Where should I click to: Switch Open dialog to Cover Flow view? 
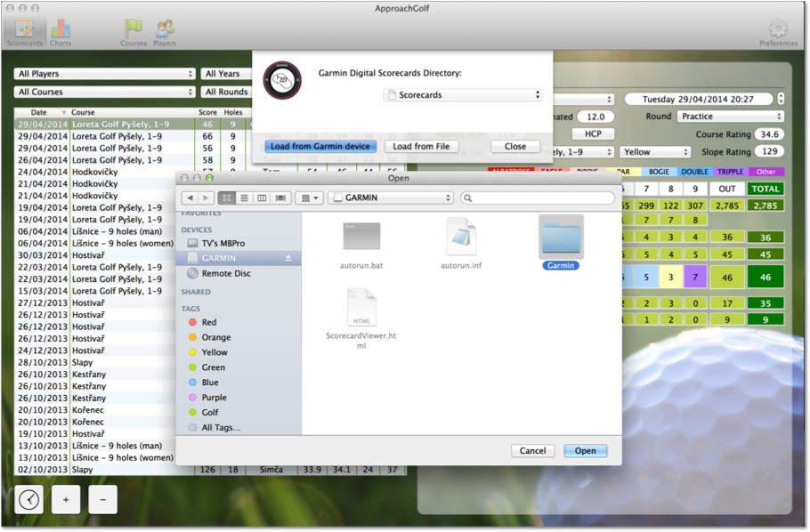point(280,197)
